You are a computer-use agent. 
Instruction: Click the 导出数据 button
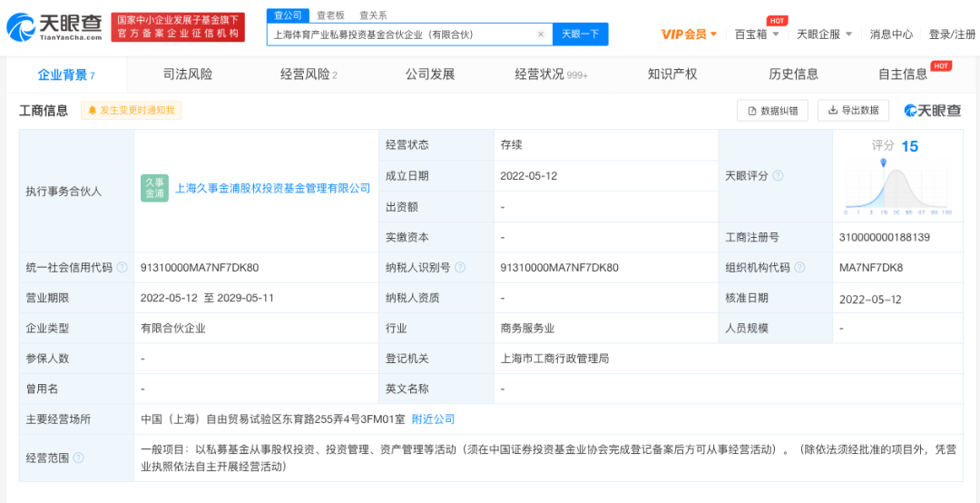coord(853,111)
